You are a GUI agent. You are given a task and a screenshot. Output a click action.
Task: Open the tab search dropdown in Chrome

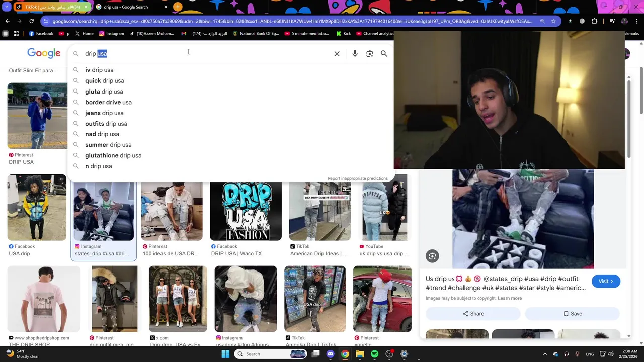point(7,7)
